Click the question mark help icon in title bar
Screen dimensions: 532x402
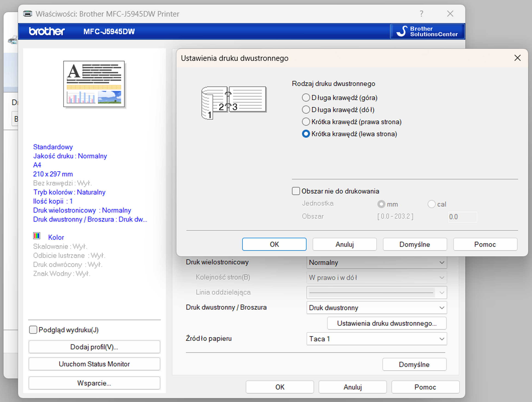tap(421, 14)
